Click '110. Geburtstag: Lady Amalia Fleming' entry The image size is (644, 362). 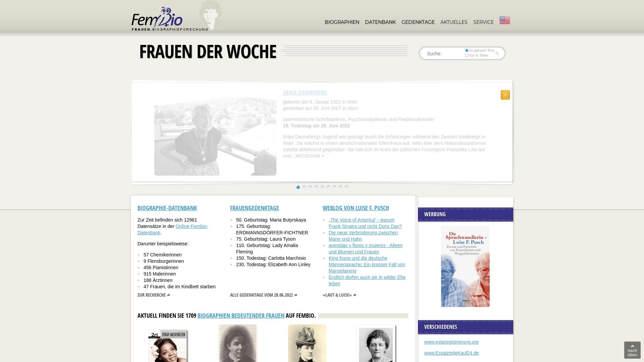267,249
